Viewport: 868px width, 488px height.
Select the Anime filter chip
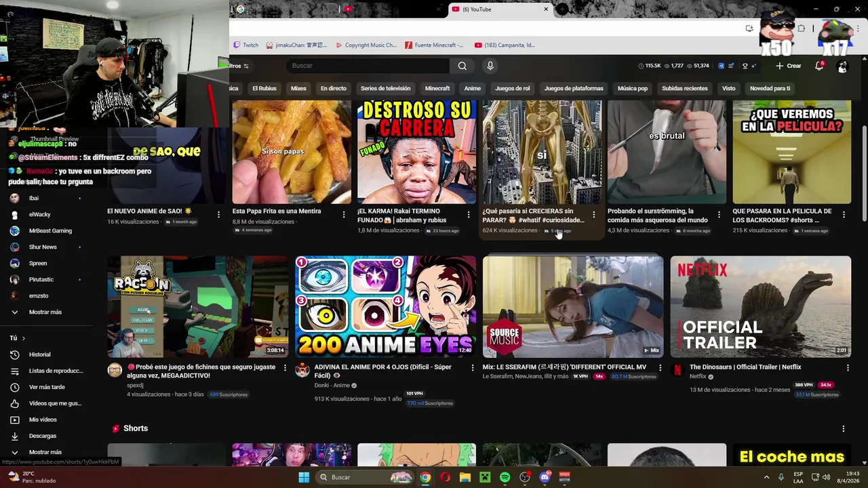click(473, 88)
